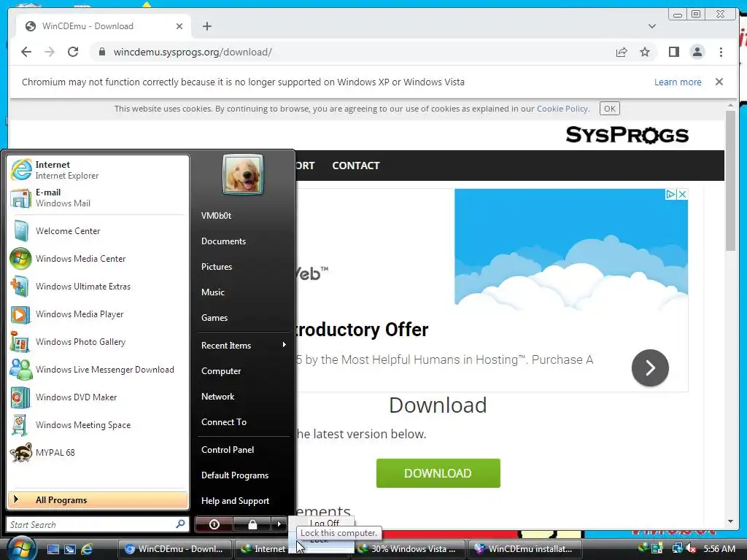Click the ad's round arrow button
This screenshot has height=560, width=747.
[x=650, y=367]
